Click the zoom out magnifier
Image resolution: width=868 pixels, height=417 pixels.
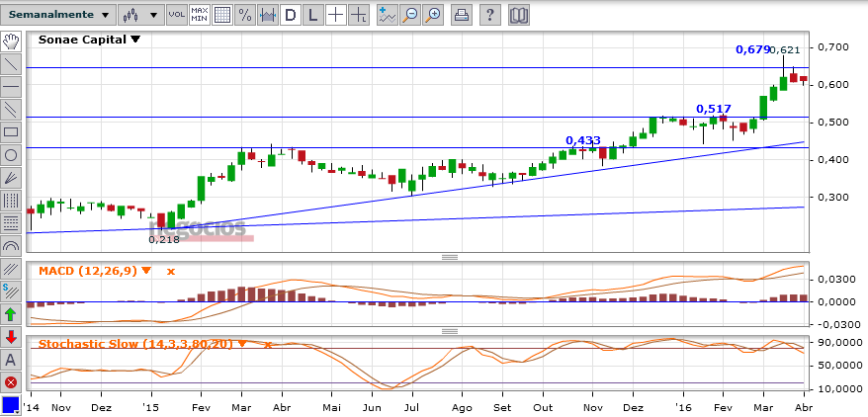tap(410, 15)
